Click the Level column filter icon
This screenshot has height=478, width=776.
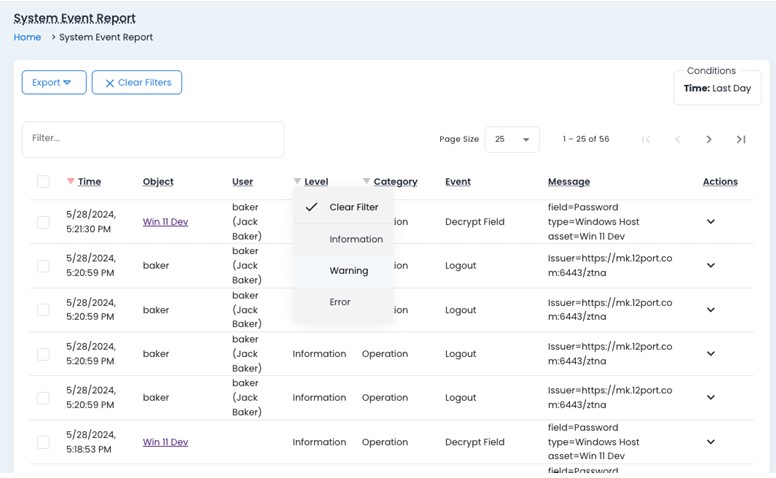point(297,182)
